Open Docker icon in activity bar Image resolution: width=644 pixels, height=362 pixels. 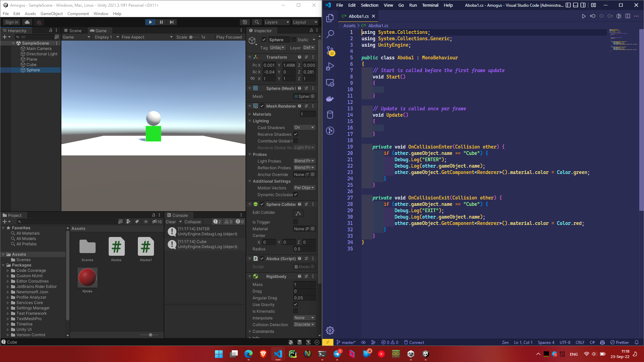pyautogui.click(x=330, y=99)
